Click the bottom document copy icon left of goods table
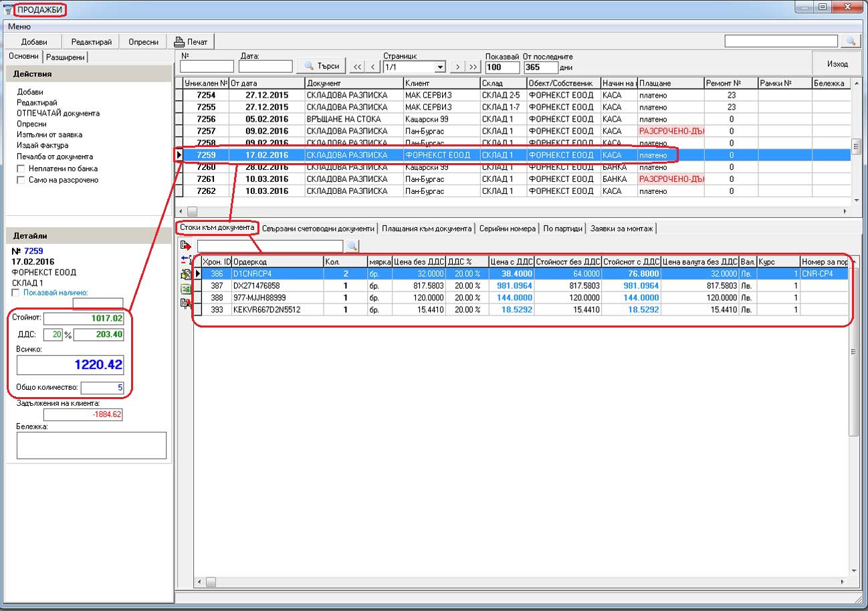This screenshot has height=611, width=868. (185, 303)
